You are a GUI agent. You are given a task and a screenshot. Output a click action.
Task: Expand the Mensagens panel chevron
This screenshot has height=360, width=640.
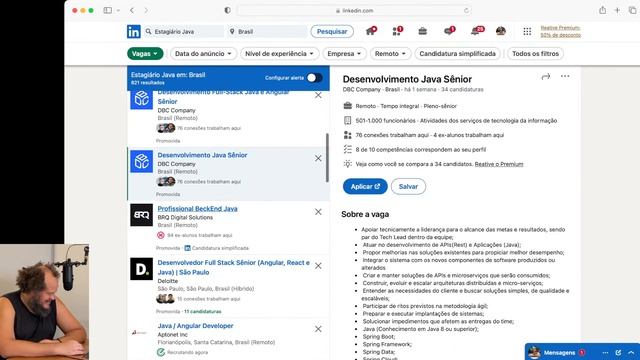click(x=631, y=352)
